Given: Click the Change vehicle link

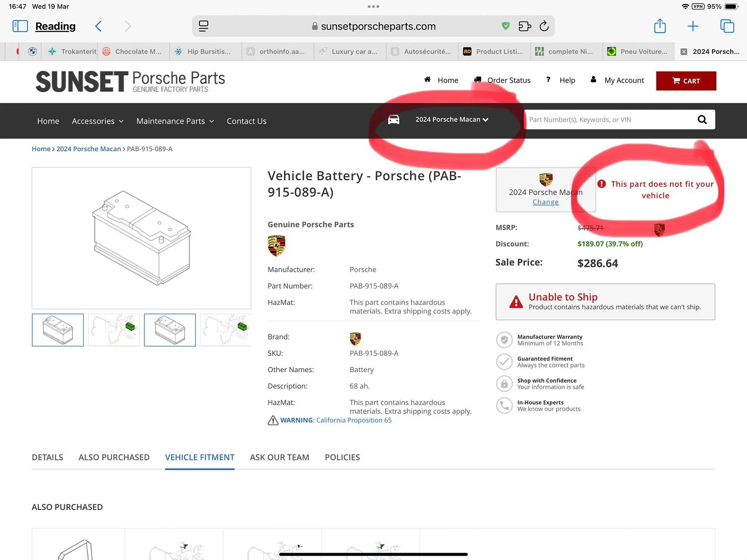Looking at the screenshot, I should (545, 202).
